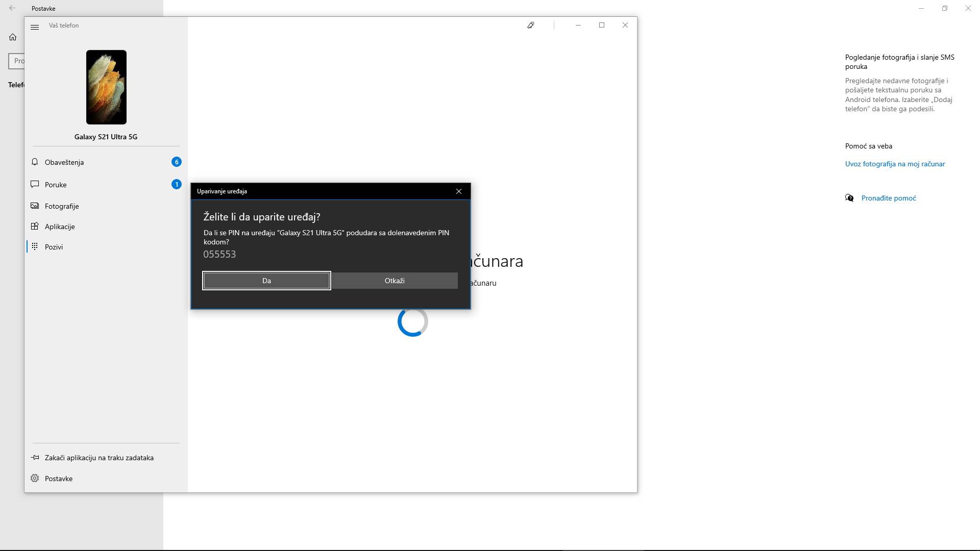The image size is (980, 551).
Task: Click the home icon in Postavke sidebar
Action: click(x=12, y=37)
